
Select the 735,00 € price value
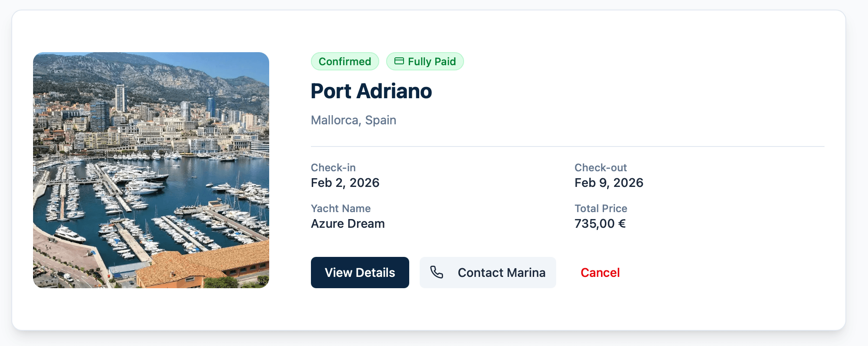point(599,224)
